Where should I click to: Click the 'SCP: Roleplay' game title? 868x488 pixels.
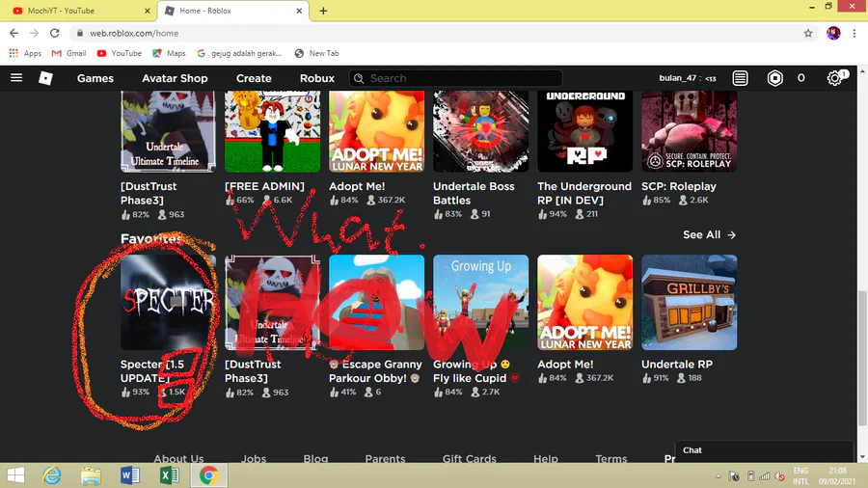click(x=679, y=186)
